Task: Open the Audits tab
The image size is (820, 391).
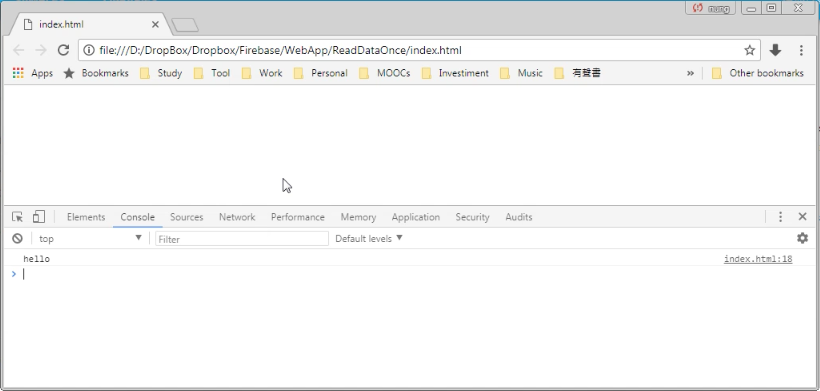Action: [x=519, y=217]
